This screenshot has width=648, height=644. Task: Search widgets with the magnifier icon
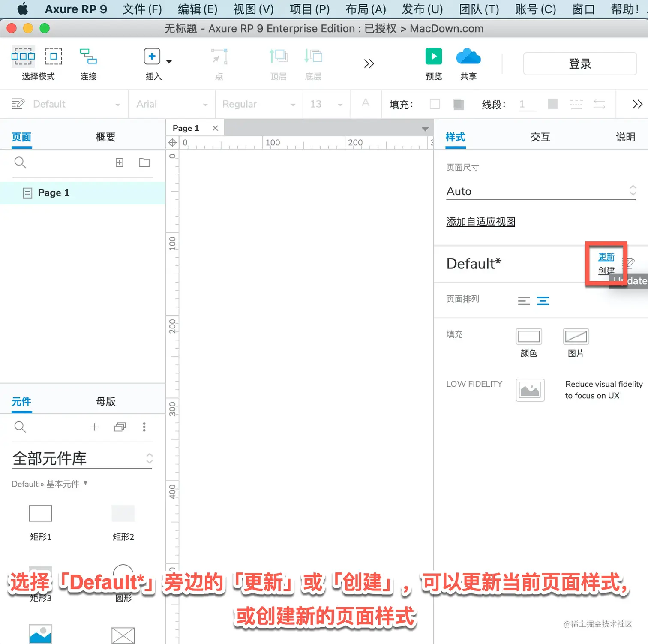point(20,427)
